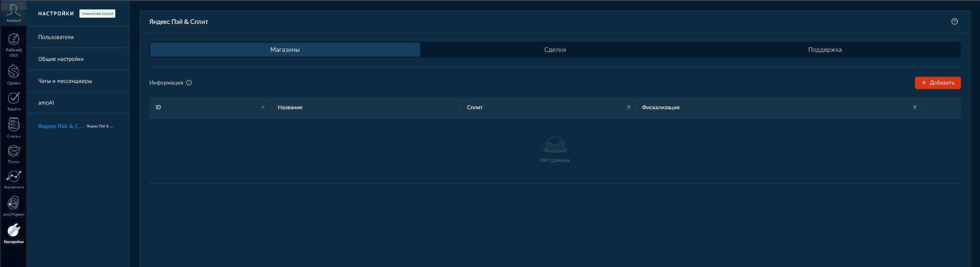Image resolution: width=980 pixels, height=267 pixels.
Task: Sort by ID column arrow
Action: point(263,107)
